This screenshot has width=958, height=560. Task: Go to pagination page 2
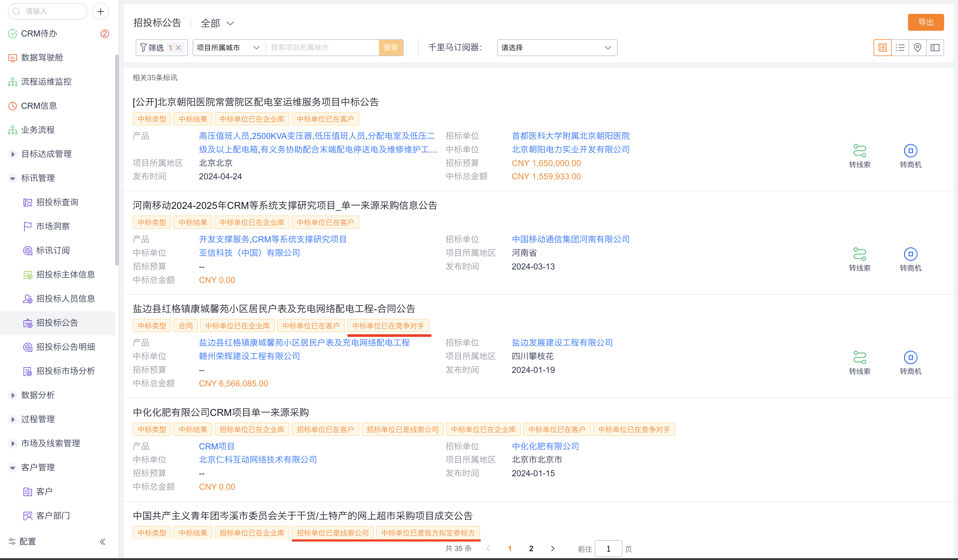click(x=531, y=549)
